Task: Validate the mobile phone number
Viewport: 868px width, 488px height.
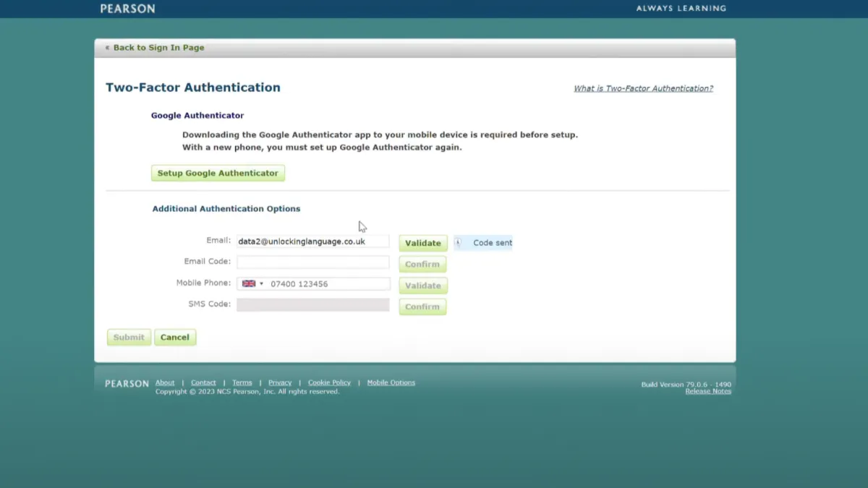Action: pos(423,286)
